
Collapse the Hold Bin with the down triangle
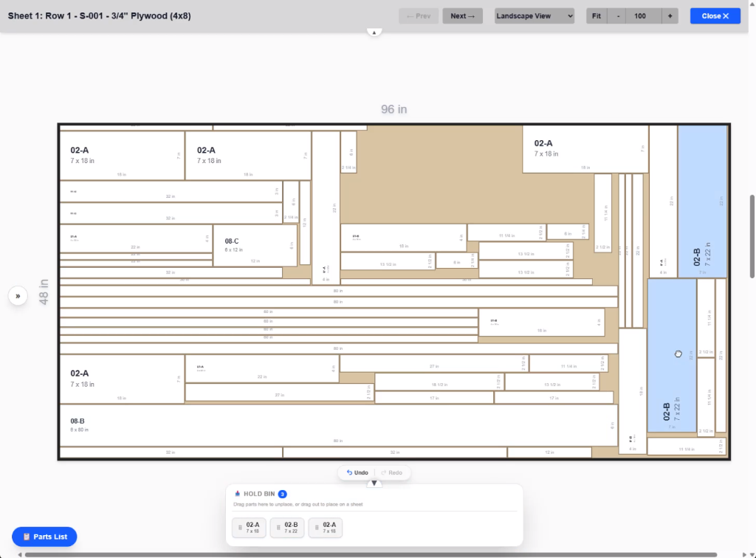tap(374, 483)
